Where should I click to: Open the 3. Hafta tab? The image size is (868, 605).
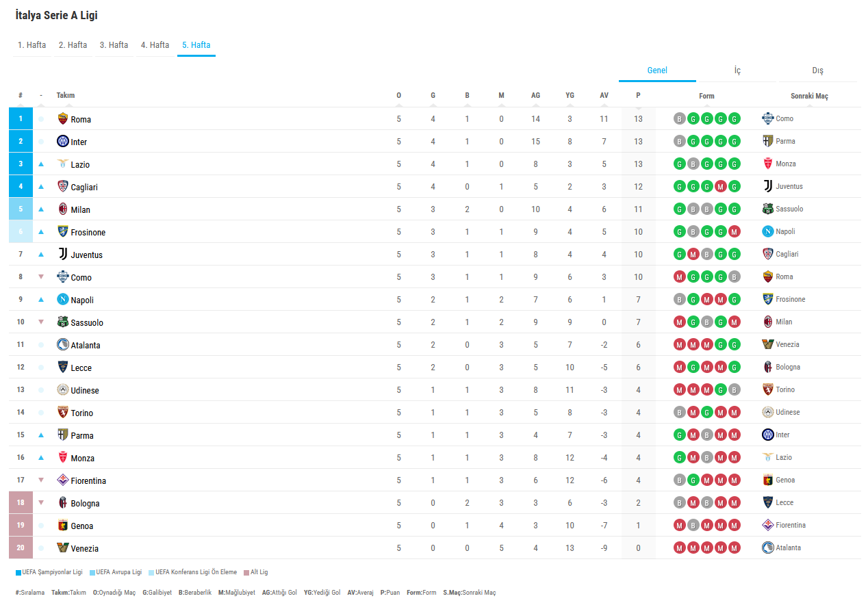click(x=114, y=45)
